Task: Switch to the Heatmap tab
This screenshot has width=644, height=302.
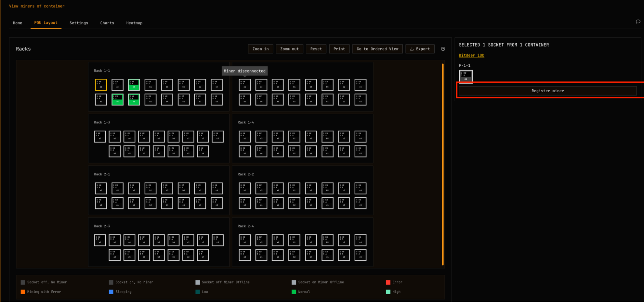Action: click(x=134, y=23)
